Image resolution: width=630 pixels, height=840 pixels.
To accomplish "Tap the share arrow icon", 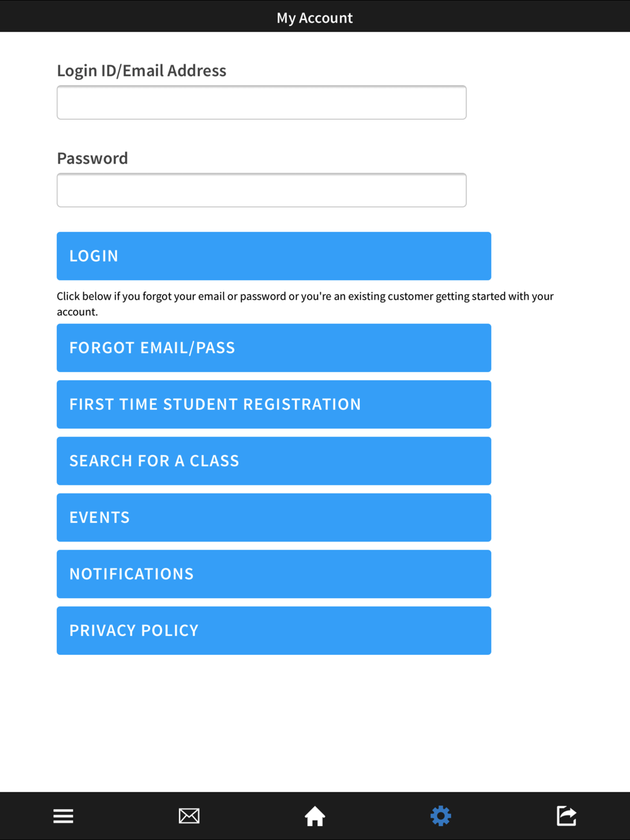I will [566, 816].
